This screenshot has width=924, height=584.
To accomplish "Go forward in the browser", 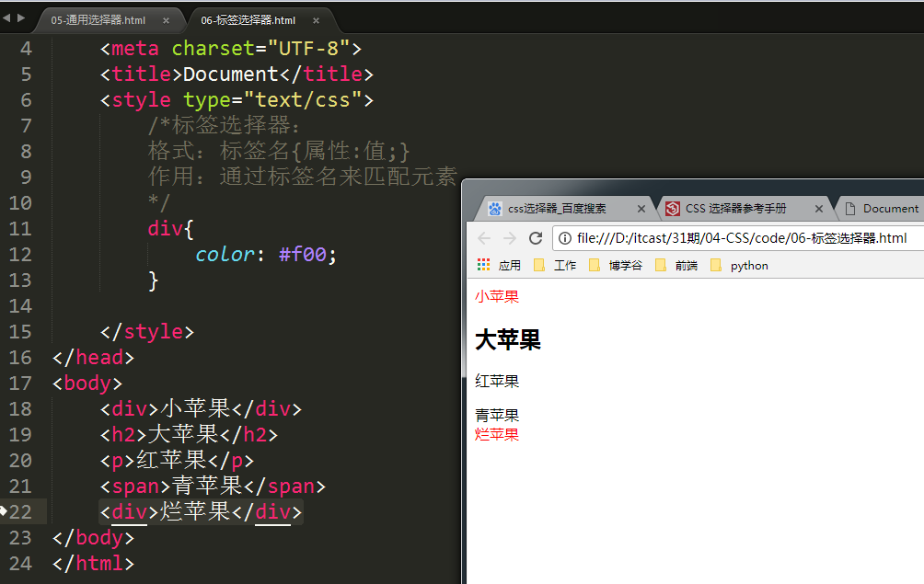I will (x=510, y=238).
